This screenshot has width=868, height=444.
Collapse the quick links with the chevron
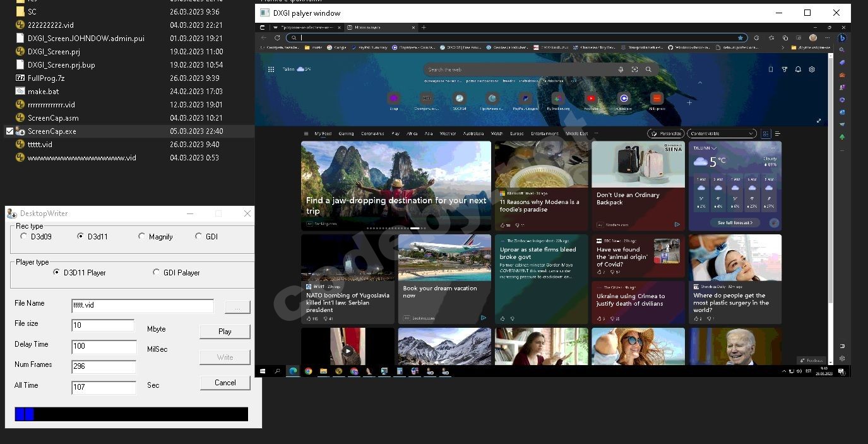pos(699,83)
